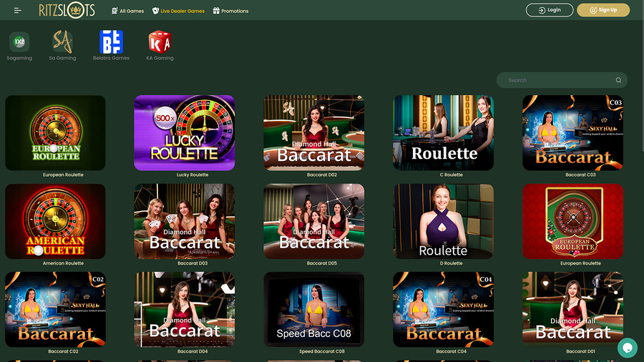Click the Baccarat D04 caption text
The image size is (644, 362).
tap(192, 351)
